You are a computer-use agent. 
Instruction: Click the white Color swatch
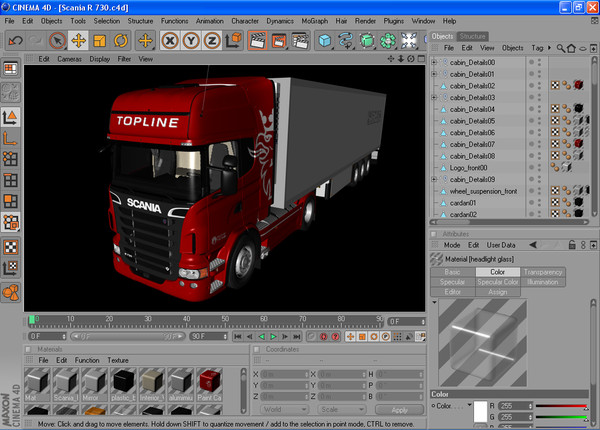click(x=481, y=411)
